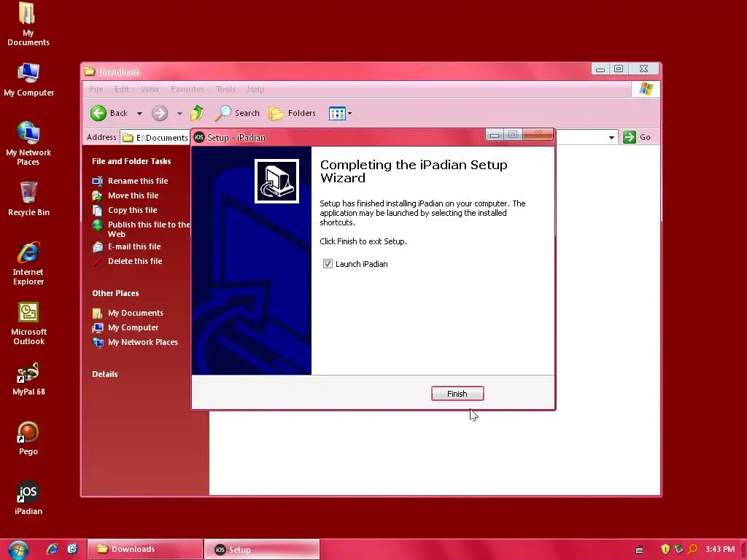Image resolution: width=747 pixels, height=560 pixels.
Task: Open the Favorites menu
Action: click(187, 89)
